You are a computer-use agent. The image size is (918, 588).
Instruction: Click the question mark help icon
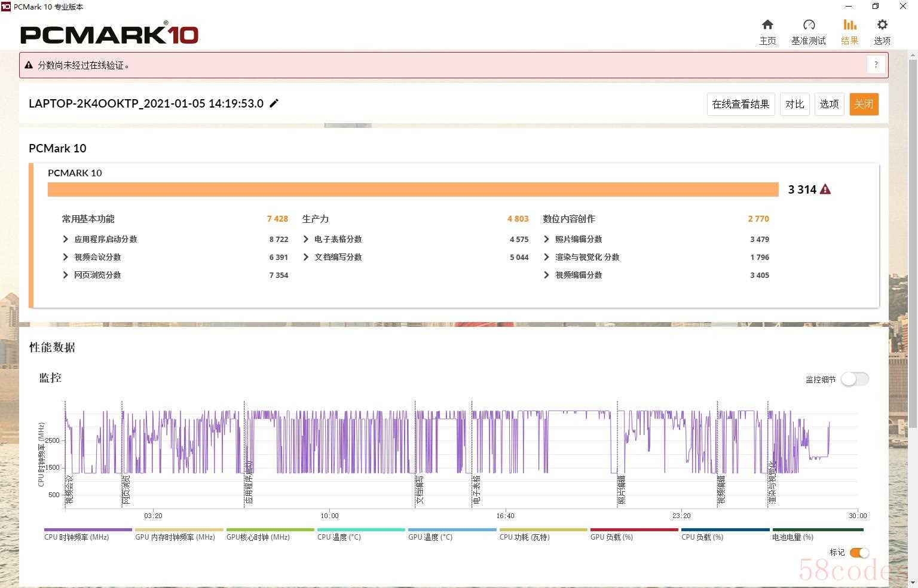876,65
